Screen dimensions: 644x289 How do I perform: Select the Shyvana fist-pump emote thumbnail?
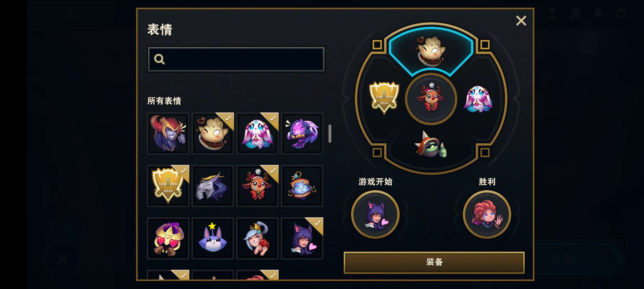[x=168, y=133]
